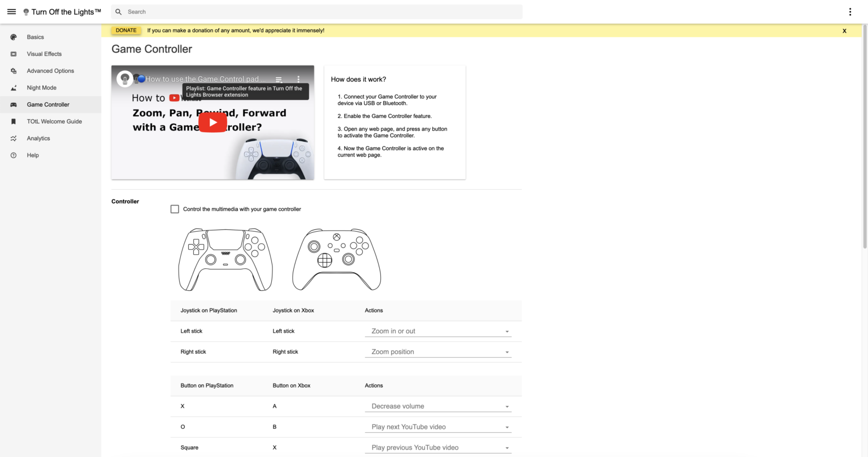868x457 pixels.
Task: Open Visual Effects from the sidebar
Action: (13, 54)
